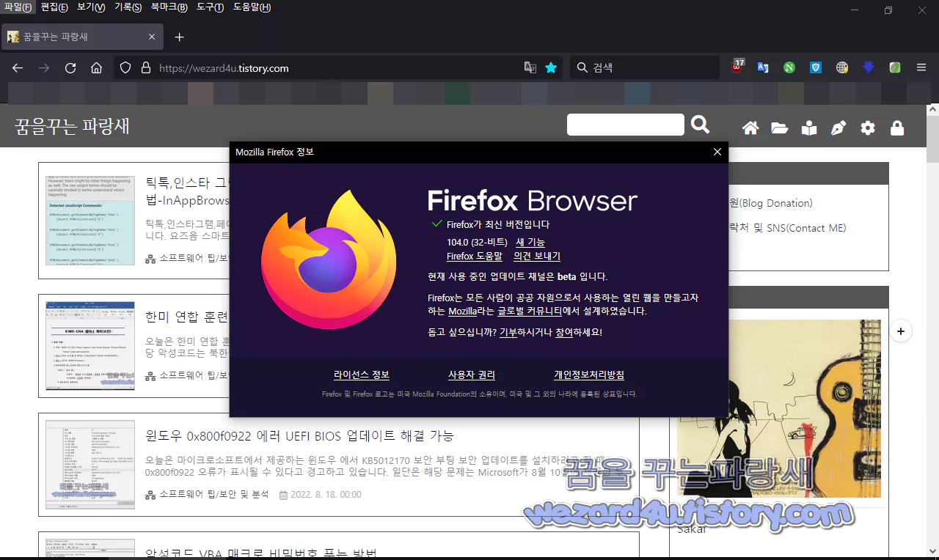Open the browser home page icon
The width and height of the screenshot is (939, 560).
[x=96, y=67]
